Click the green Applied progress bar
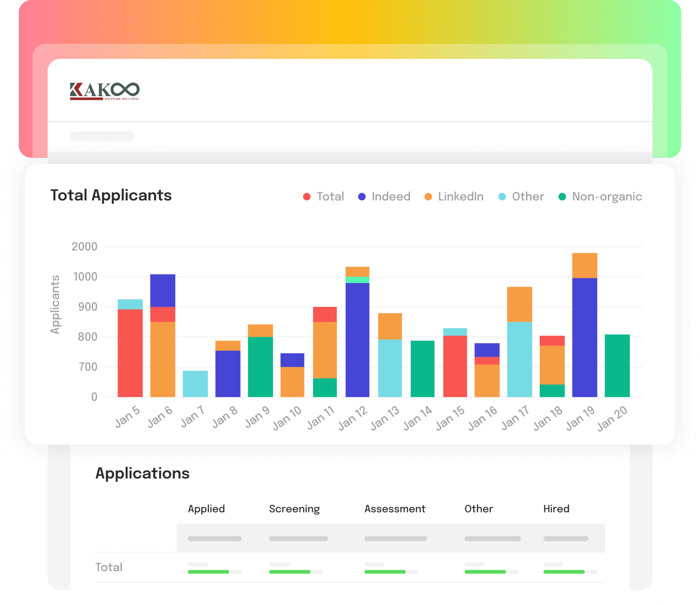700x605 pixels. point(208,572)
